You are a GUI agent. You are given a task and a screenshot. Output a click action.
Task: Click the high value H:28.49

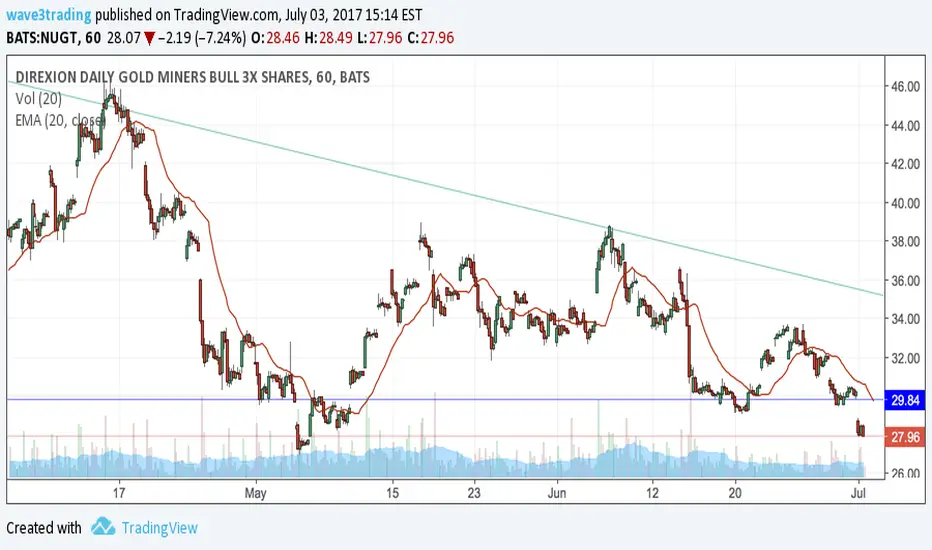pos(329,38)
